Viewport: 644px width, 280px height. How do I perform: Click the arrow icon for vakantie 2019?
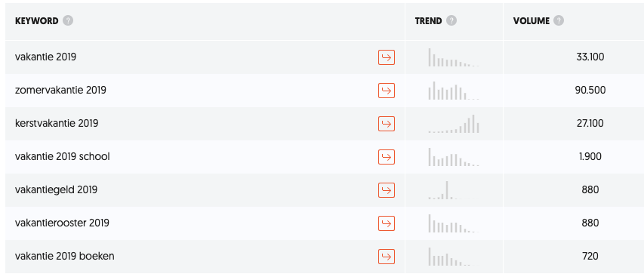[386, 57]
